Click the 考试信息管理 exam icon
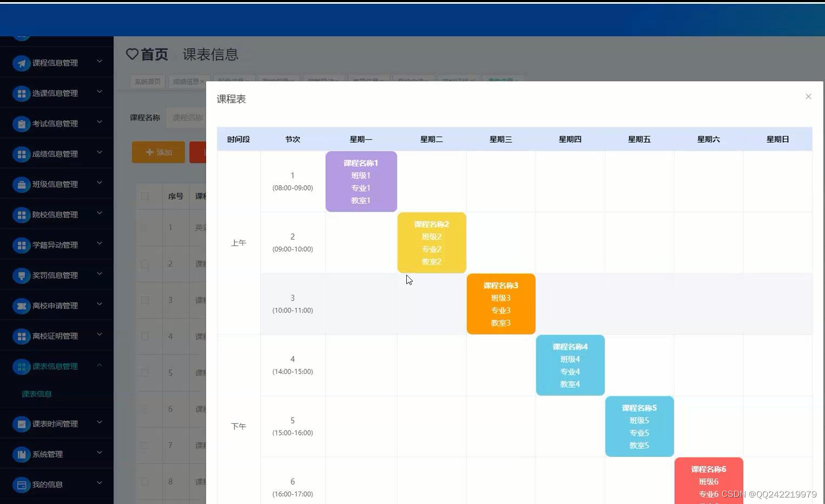Viewport: 825px width, 504px height. [21, 123]
